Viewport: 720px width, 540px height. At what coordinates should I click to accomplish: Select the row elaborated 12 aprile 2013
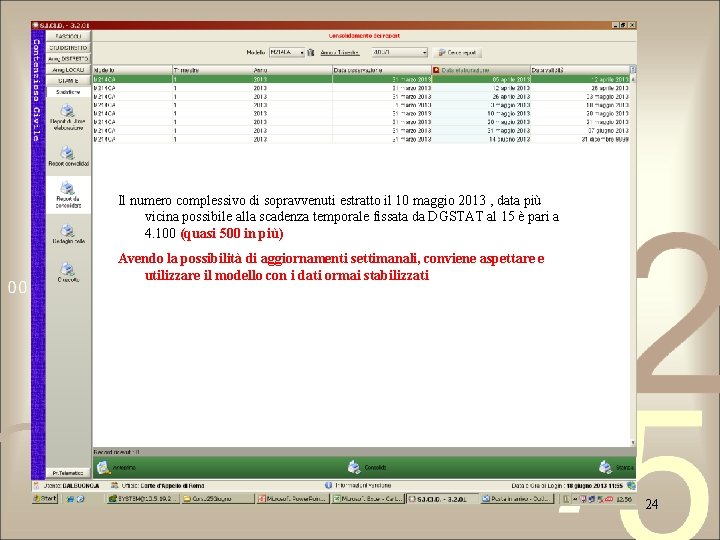pos(361,88)
